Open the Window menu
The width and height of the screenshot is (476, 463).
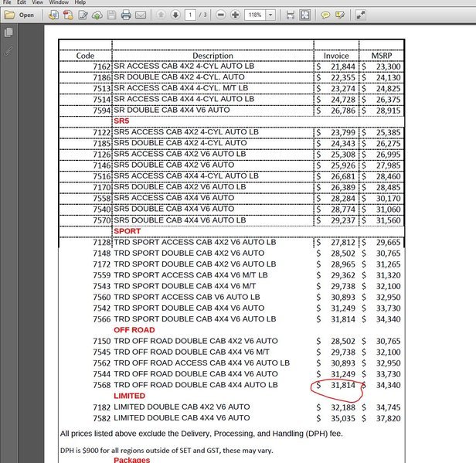coord(59,2)
